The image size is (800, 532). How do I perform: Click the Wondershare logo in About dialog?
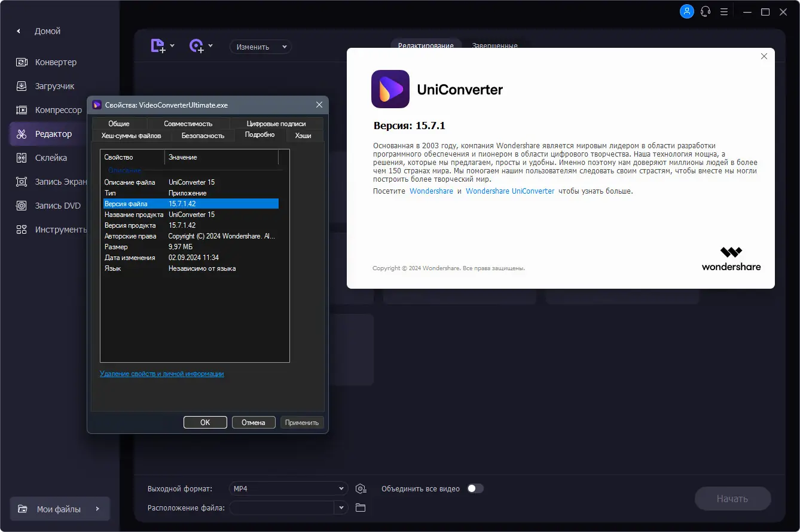point(731,259)
